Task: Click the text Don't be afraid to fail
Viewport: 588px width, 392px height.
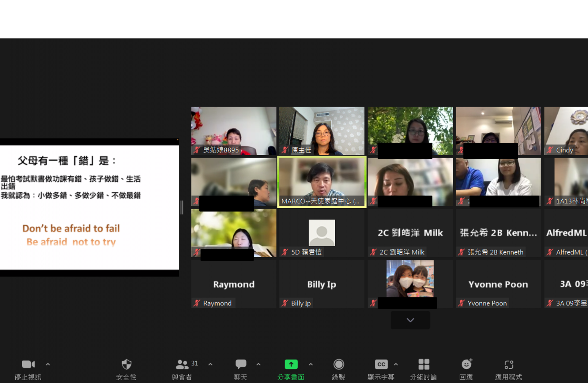Action: [71, 228]
